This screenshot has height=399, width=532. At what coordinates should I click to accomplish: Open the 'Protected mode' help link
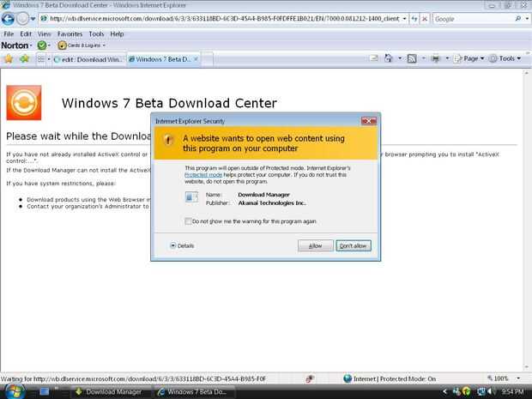click(x=203, y=175)
